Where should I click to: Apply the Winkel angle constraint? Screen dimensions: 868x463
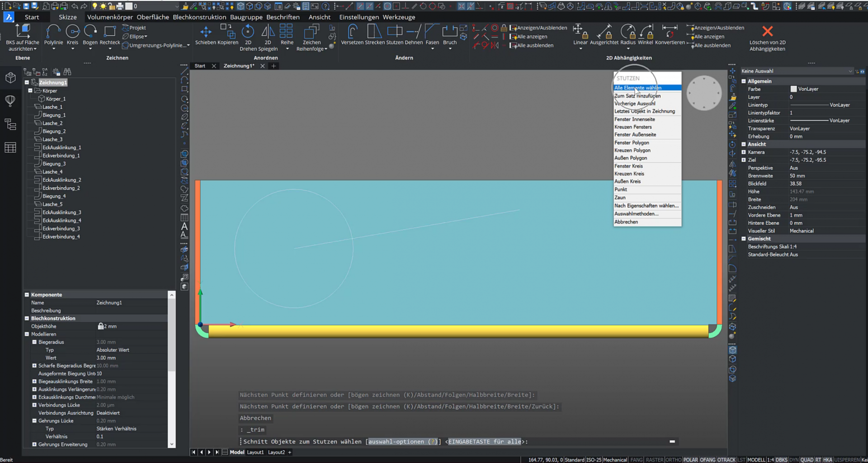(x=645, y=35)
